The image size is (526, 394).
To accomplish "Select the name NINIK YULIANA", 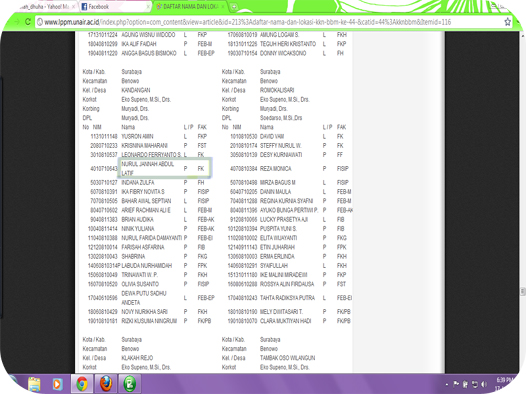I will tap(138, 229).
